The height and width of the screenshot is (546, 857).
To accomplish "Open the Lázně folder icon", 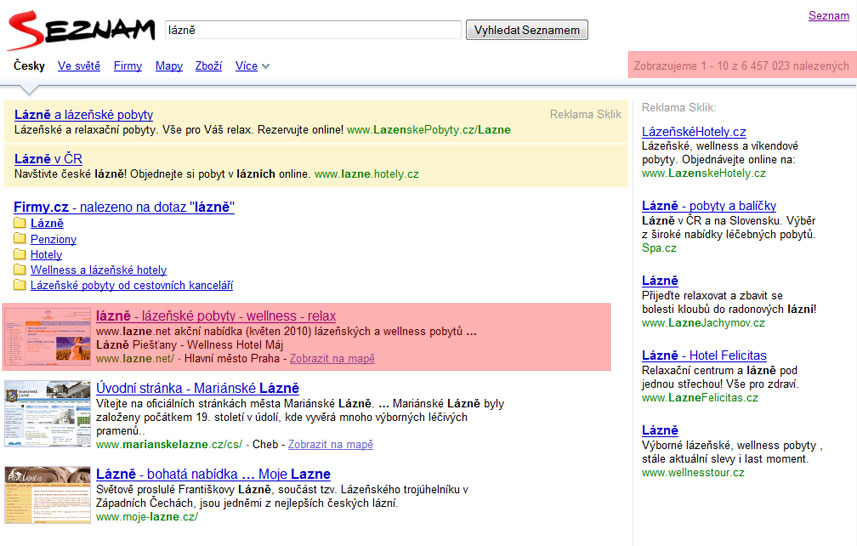I will [x=20, y=222].
